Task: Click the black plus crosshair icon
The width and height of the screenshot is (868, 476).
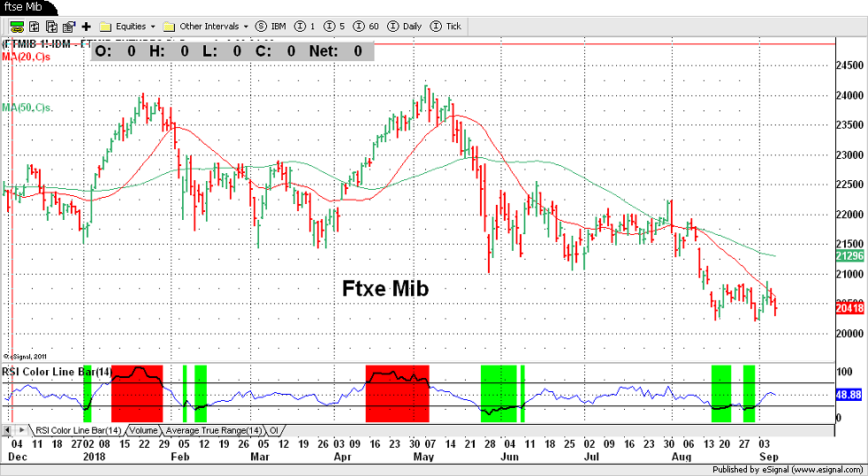Action: 86,26
